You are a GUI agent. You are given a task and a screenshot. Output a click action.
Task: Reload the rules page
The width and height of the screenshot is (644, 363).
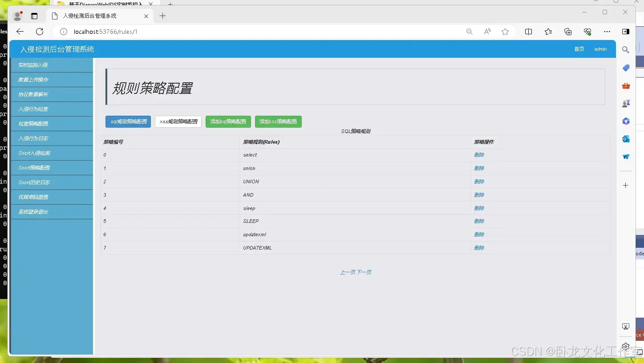(39, 32)
